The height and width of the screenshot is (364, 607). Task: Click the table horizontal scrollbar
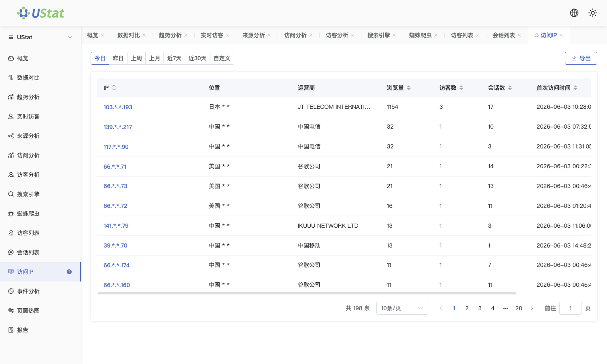click(x=307, y=293)
